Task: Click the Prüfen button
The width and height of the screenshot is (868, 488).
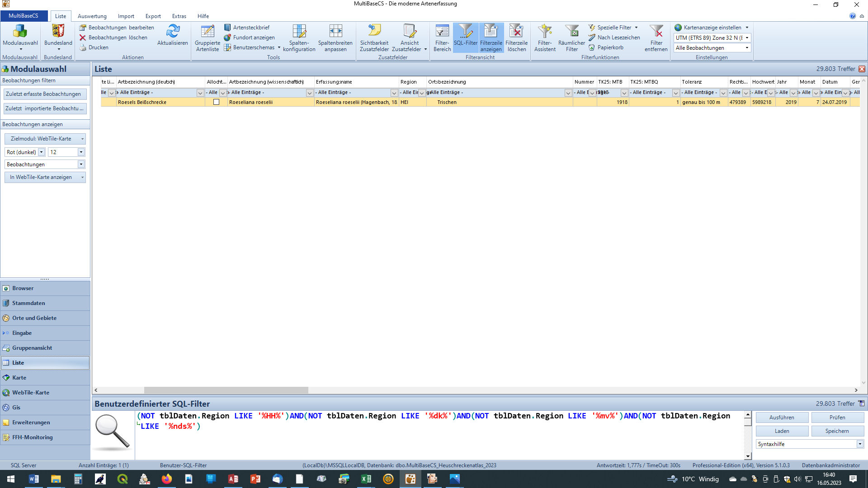Action: [x=837, y=418]
